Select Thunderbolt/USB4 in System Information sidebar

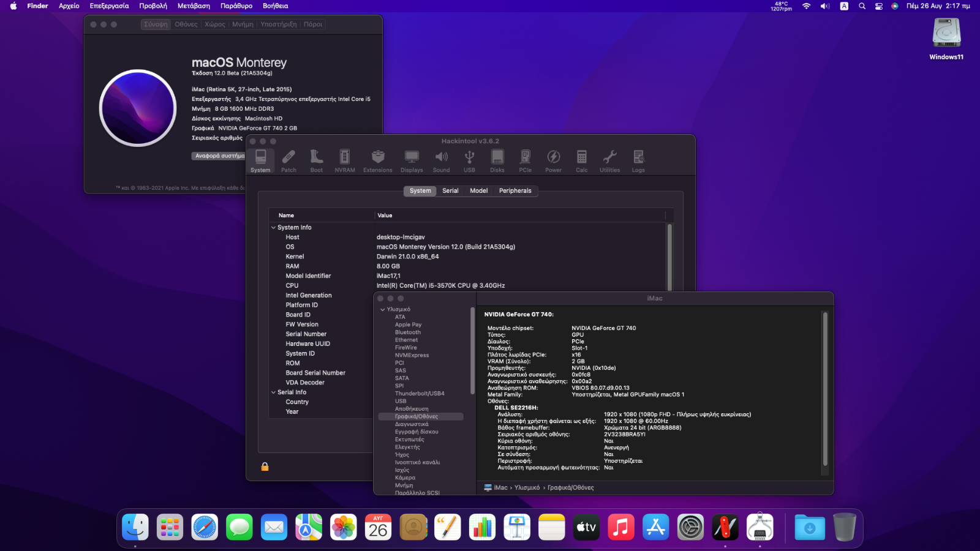(x=420, y=394)
